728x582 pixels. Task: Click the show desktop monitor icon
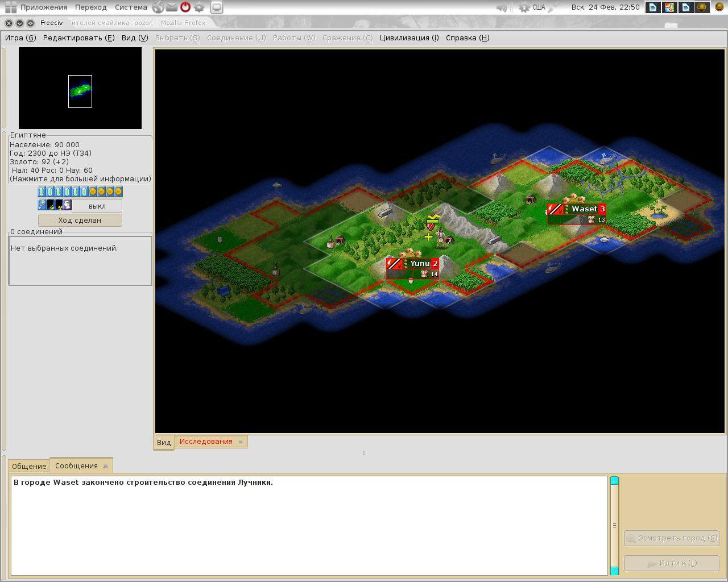tap(216, 7)
